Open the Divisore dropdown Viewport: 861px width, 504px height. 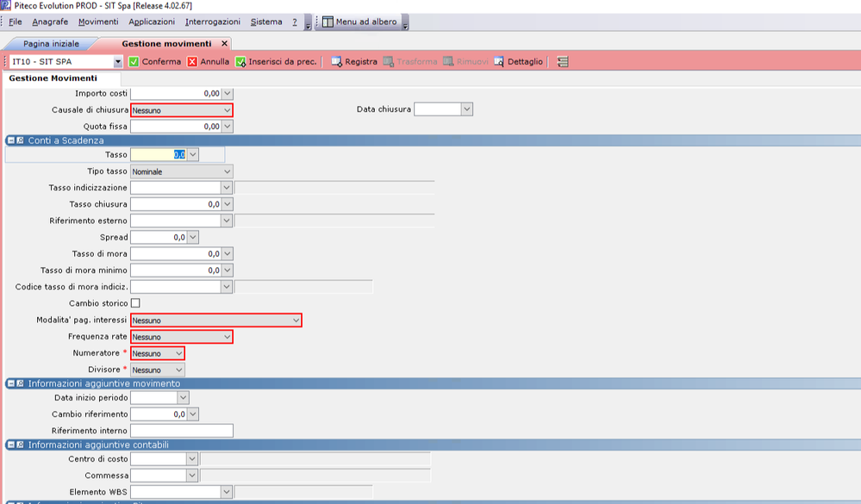click(x=179, y=370)
